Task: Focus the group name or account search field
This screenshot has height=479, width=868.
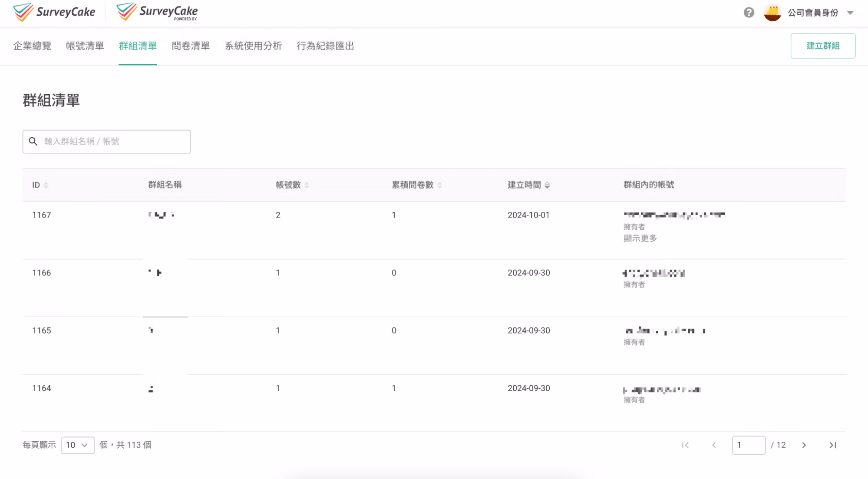Action: [106, 142]
